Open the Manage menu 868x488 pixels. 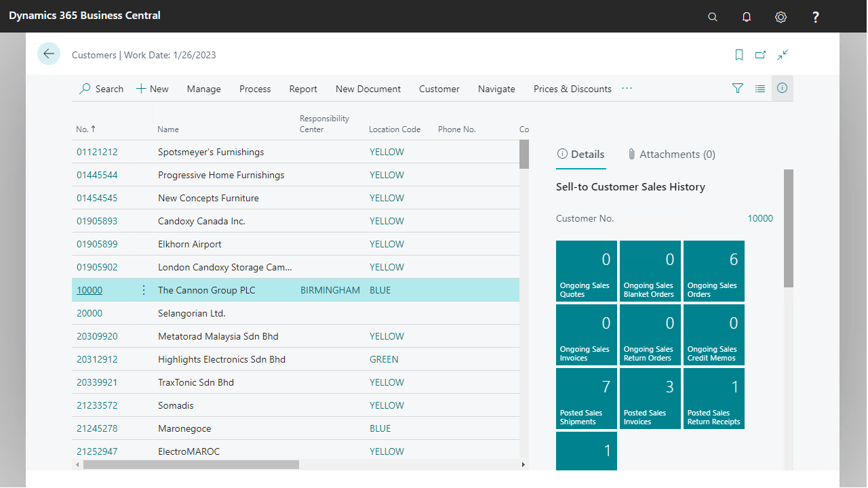click(204, 89)
